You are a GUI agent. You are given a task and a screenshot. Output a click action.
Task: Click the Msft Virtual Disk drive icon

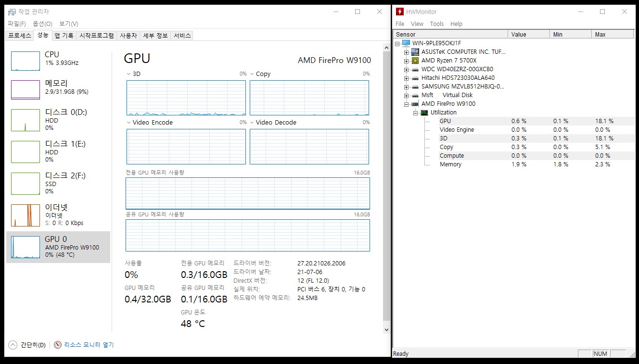[x=415, y=95]
